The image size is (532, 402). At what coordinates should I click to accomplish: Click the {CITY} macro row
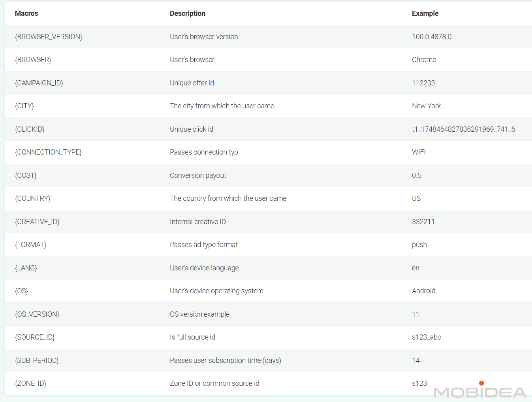tap(269, 106)
